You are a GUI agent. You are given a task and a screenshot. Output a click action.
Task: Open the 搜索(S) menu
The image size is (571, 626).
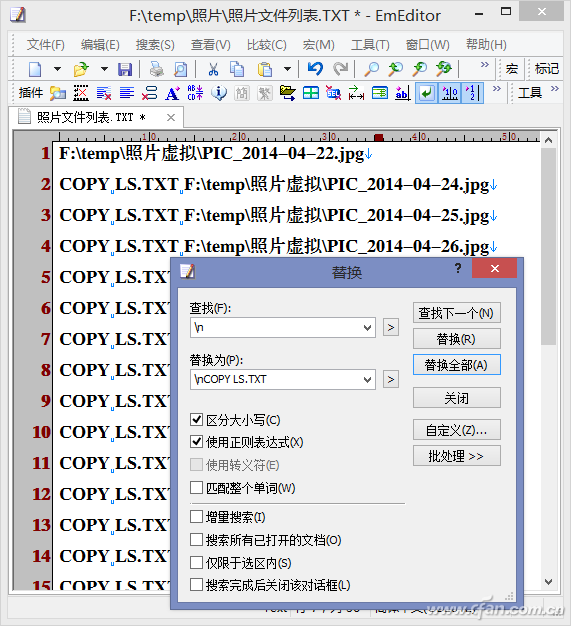point(155,45)
